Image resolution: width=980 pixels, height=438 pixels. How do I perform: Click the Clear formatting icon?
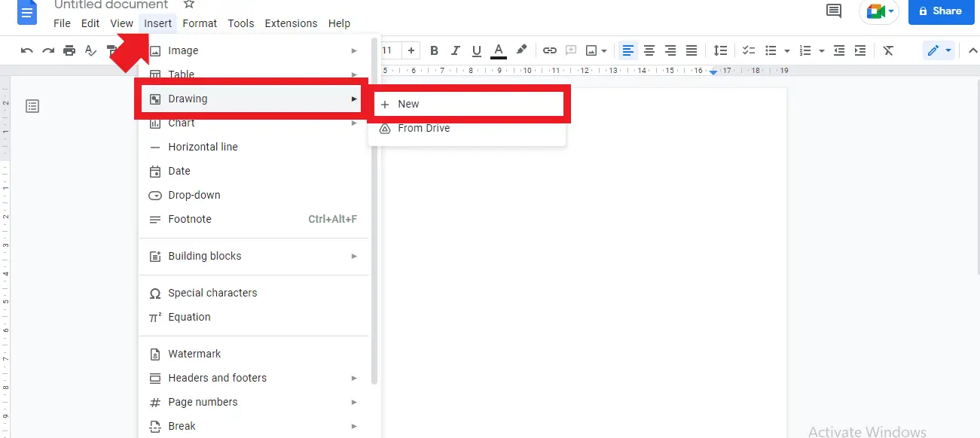888,50
